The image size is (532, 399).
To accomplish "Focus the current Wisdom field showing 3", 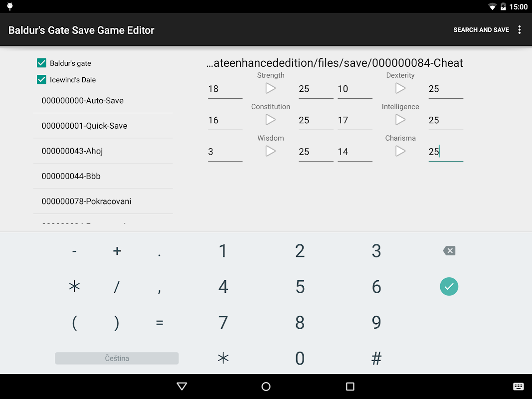I will click(x=225, y=152).
